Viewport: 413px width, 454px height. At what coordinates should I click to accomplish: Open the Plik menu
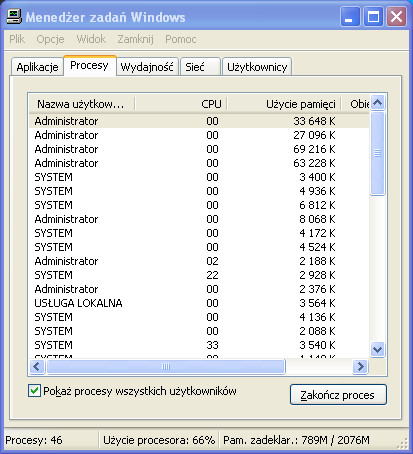[17, 39]
